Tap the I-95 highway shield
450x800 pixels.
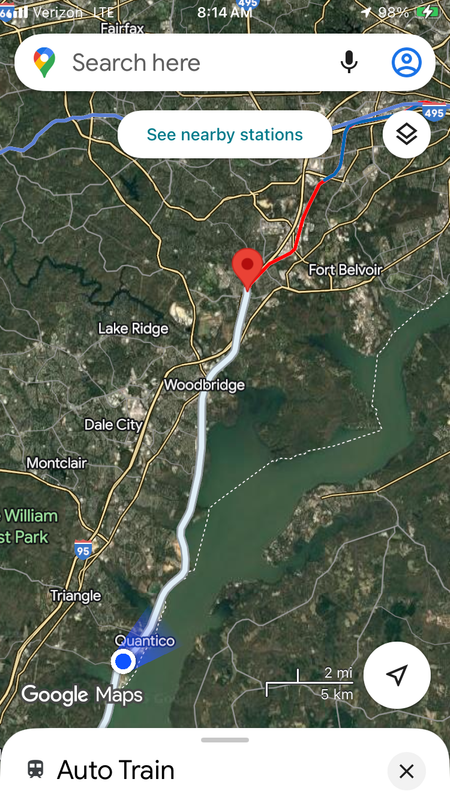(83, 550)
